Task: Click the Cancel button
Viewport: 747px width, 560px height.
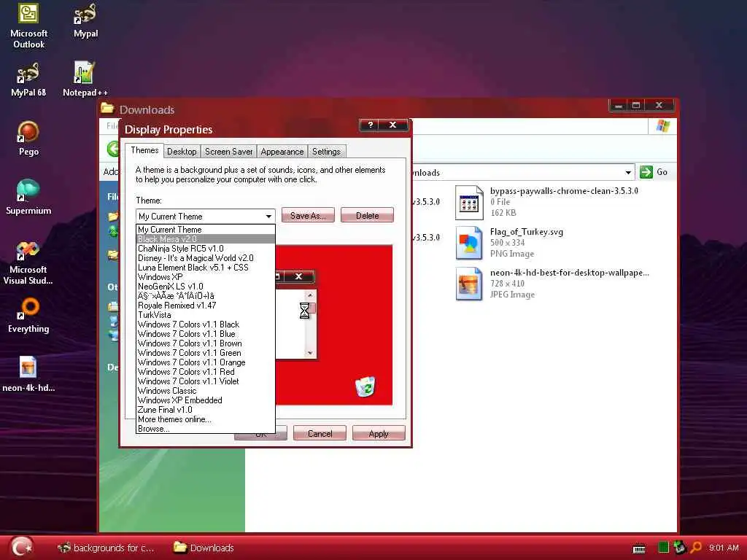Action: [x=320, y=433]
